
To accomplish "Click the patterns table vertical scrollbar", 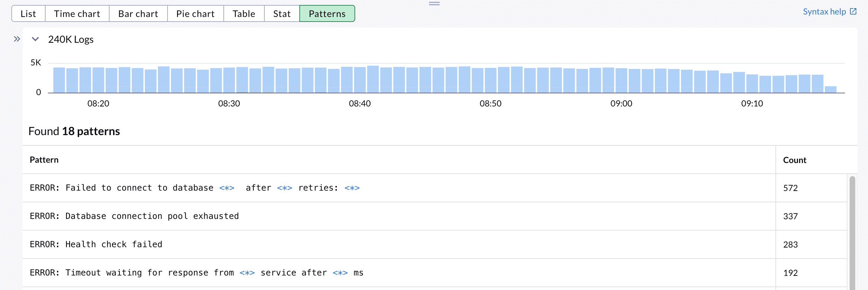I will [852, 233].
